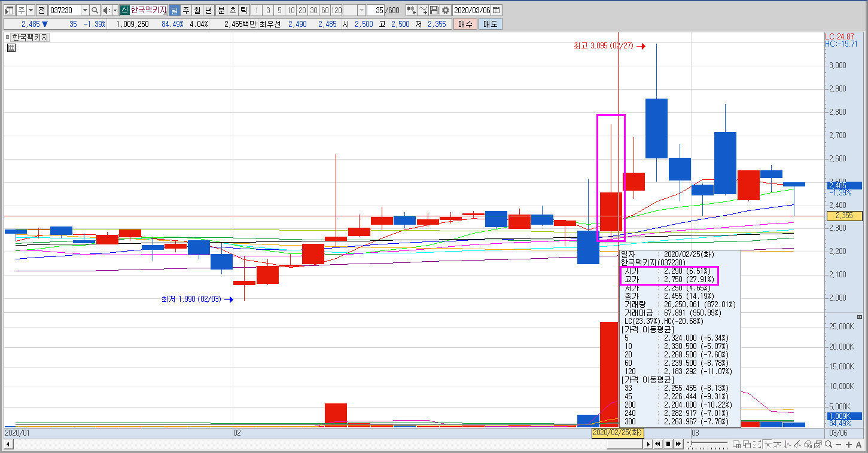The height and width of the screenshot is (453, 868).
Task: Click the dashed chart region icon at the bottom
Action: [x=757, y=444]
